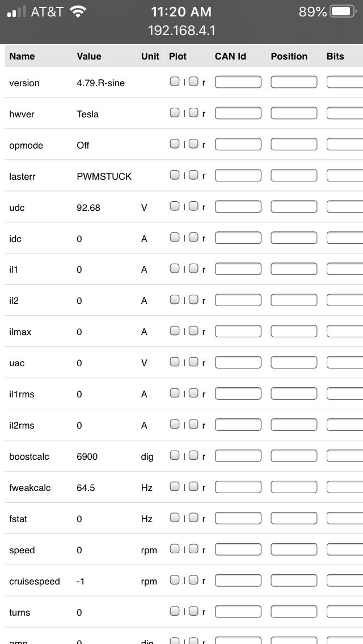The width and height of the screenshot is (363, 644).
Task: Click the CAN Id field for boostcalc
Action: point(238,456)
